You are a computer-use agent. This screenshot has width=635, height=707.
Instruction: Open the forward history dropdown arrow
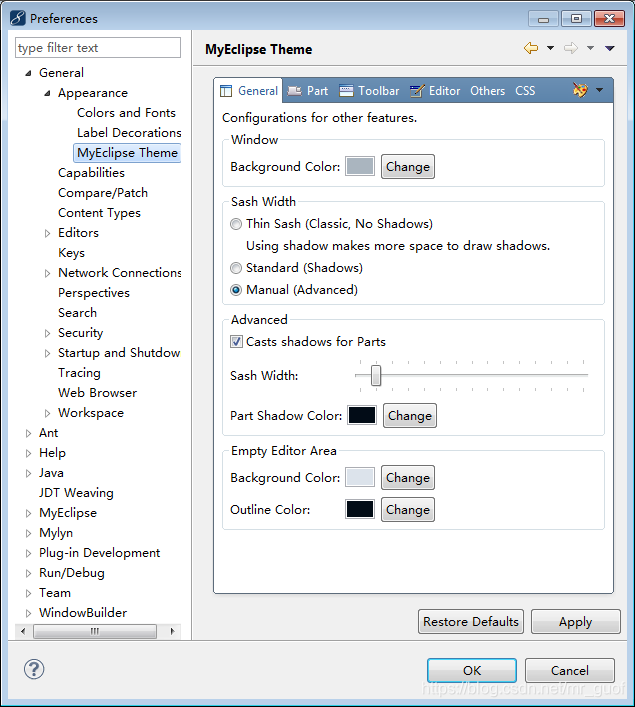590,48
